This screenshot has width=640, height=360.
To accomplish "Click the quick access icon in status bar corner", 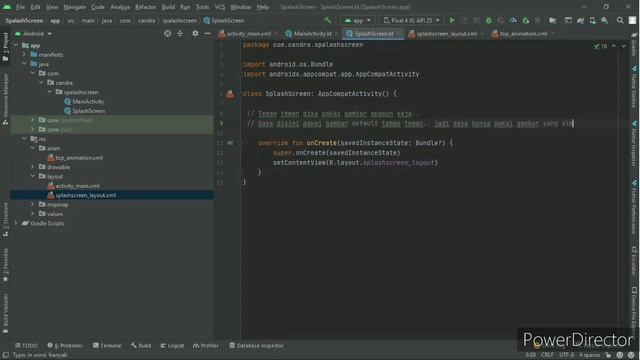I will (x=5, y=355).
